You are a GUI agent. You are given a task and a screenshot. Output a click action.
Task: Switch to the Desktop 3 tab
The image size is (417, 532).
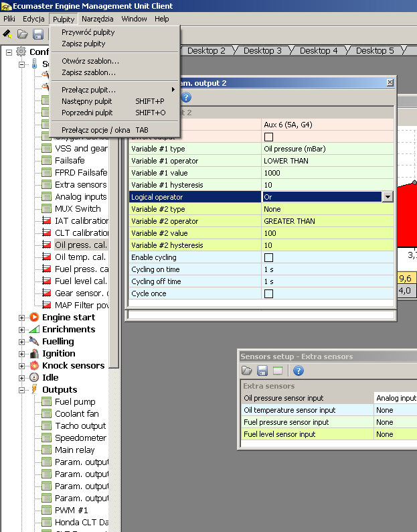[x=262, y=50]
